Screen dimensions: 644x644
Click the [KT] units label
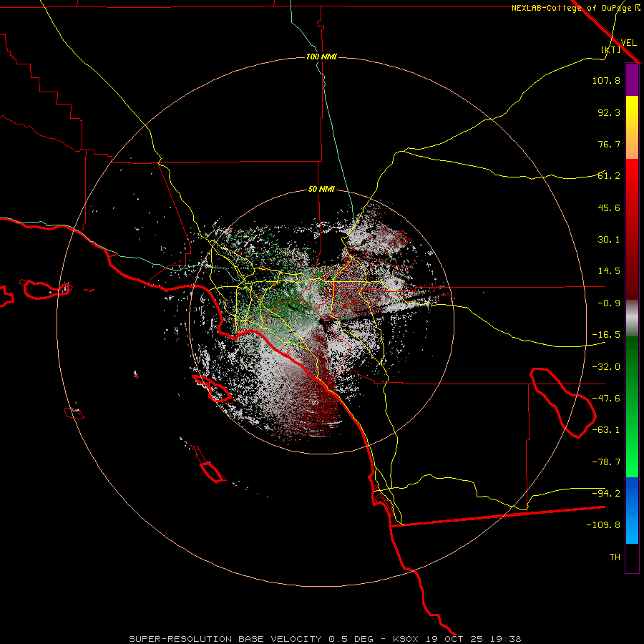click(611, 49)
